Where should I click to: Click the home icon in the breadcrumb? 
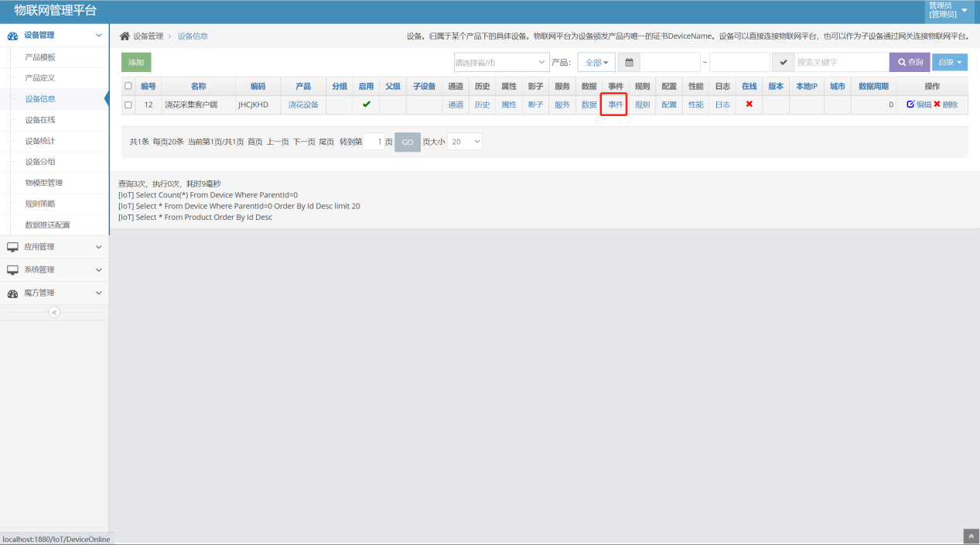click(125, 36)
